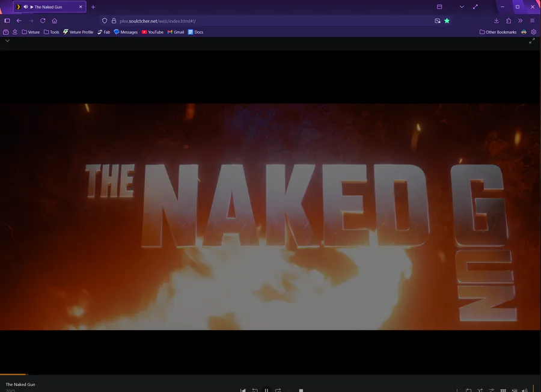The width and height of the screenshot is (541, 392).
Task: Click the video frame of the movie
Action: coord(270,216)
